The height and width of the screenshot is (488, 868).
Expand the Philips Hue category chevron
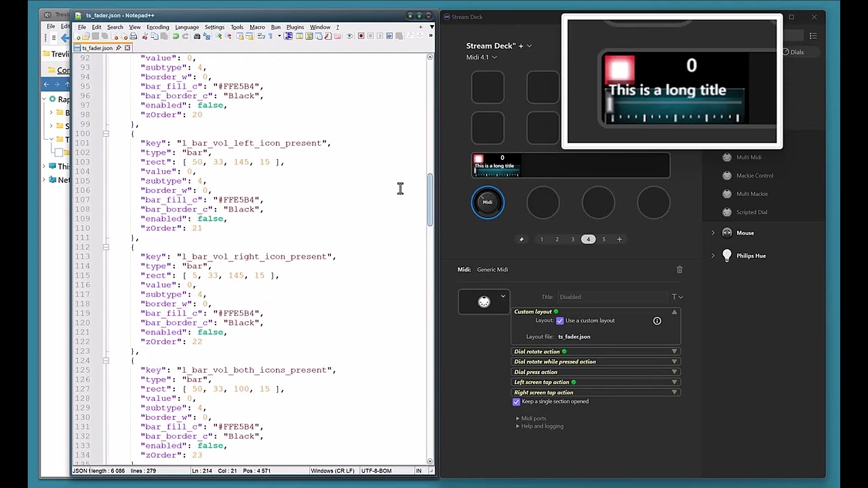pos(713,256)
